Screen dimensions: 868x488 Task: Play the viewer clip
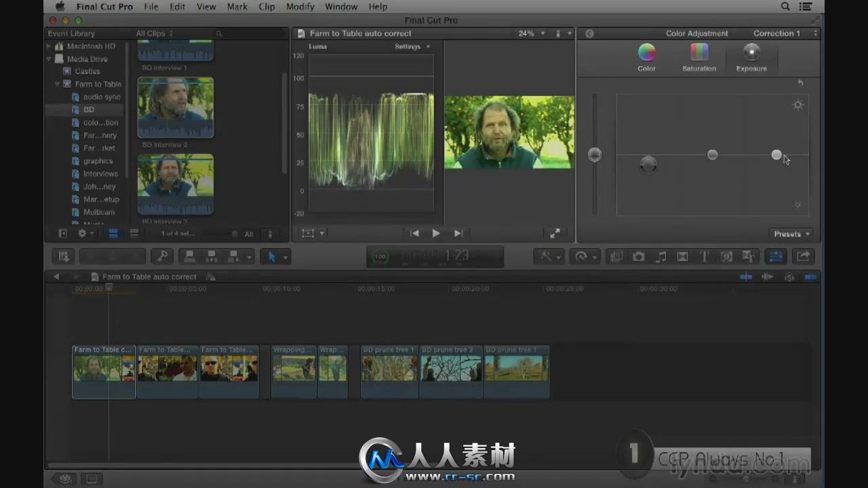tap(436, 233)
